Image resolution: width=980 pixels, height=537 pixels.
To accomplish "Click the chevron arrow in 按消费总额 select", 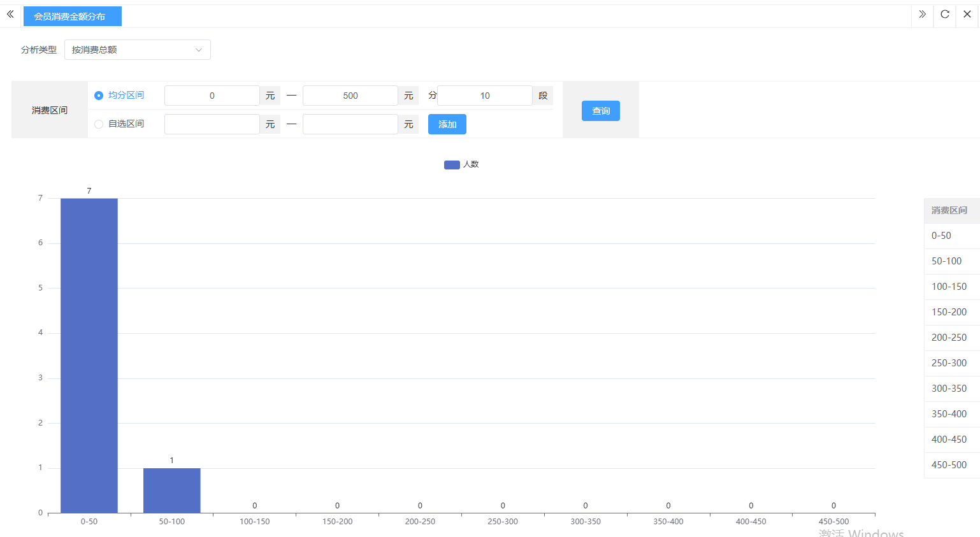I will (x=199, y=50).
